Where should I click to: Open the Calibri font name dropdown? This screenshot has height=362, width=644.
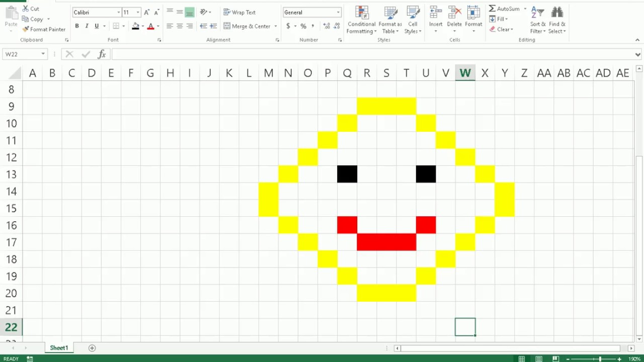tap(119, 12)
